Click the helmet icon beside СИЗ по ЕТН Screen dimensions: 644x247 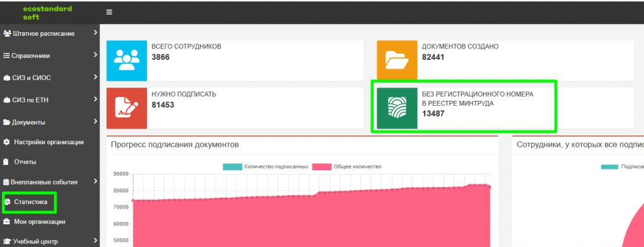[x=6, y=100]
